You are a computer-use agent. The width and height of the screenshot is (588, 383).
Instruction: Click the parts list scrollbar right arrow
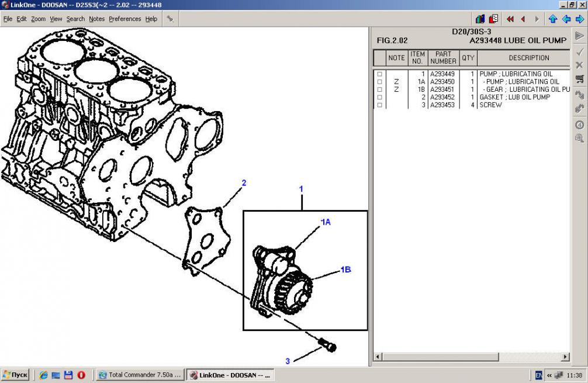coord(565,357)
